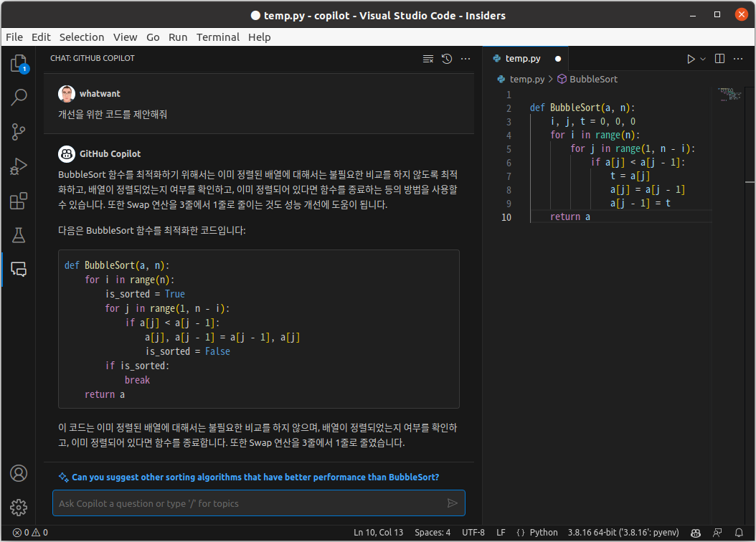Image resolution: width=756 pixels, height=542 pixels.
Task: Open the File menu
Action: point(14,37)
